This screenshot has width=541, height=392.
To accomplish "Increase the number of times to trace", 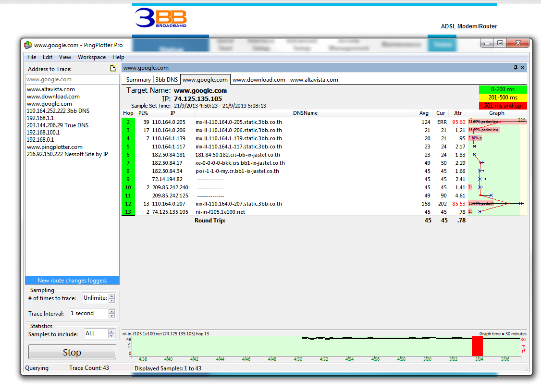I will pyautogui.click(x=112, y=296).
